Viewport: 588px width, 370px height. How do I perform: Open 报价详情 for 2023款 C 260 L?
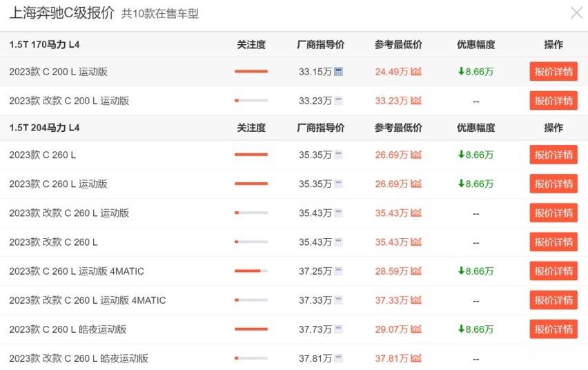[x=553, y=155]
